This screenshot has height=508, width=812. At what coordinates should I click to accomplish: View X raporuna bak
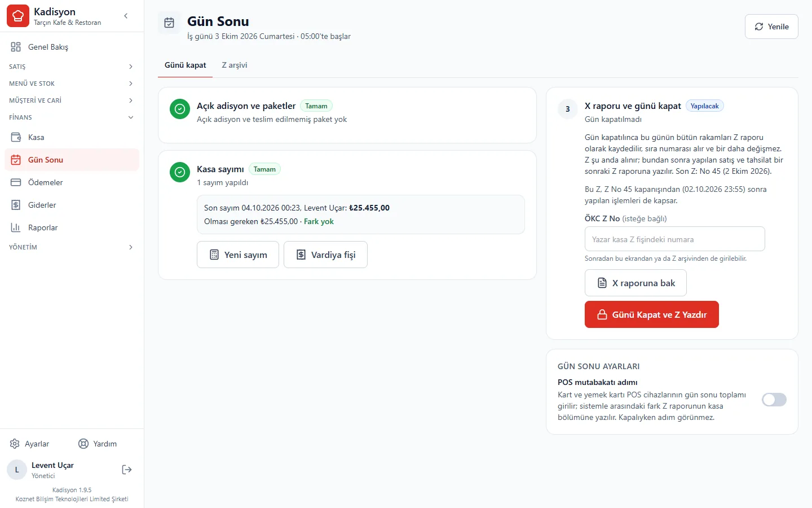click(x=636, y=283)
